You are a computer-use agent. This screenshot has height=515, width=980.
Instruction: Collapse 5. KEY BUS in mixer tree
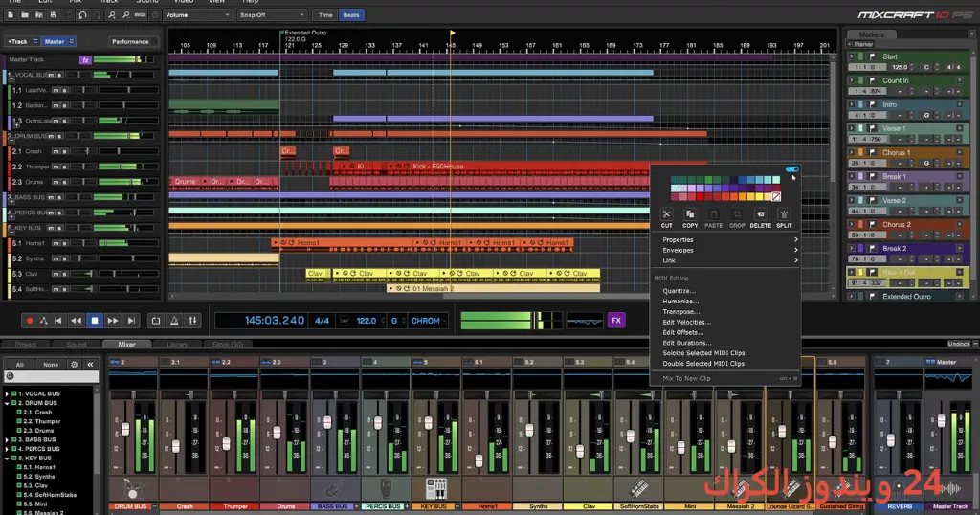pyautogui.click(x=7, y=459)
